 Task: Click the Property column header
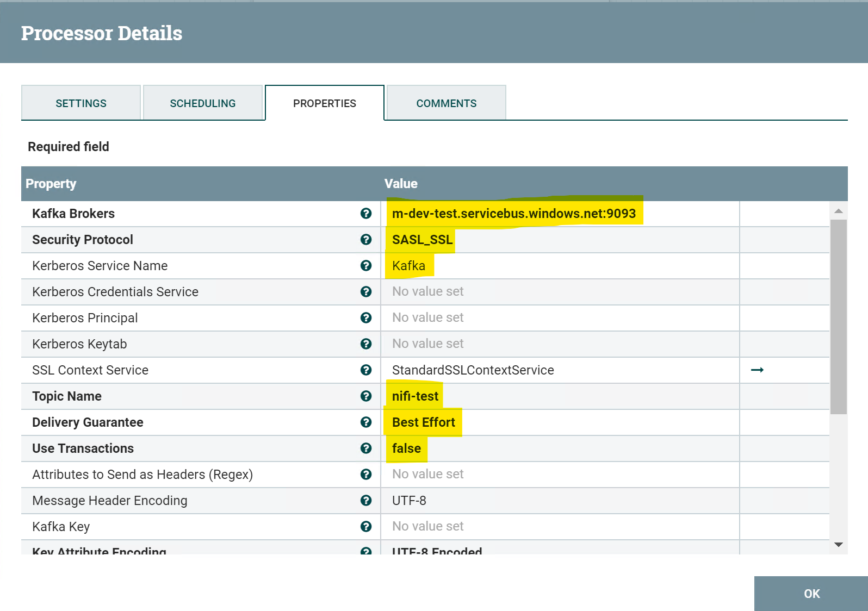(51, 184)
